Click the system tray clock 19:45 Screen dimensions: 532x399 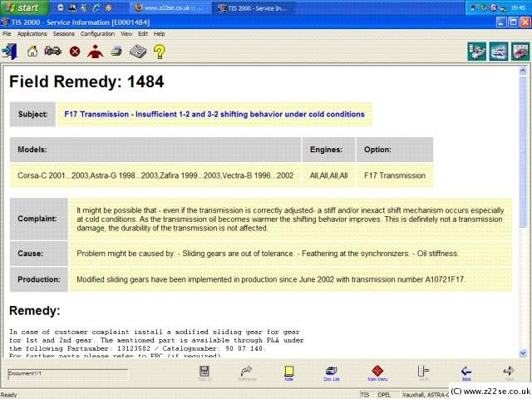coord(518,7)
